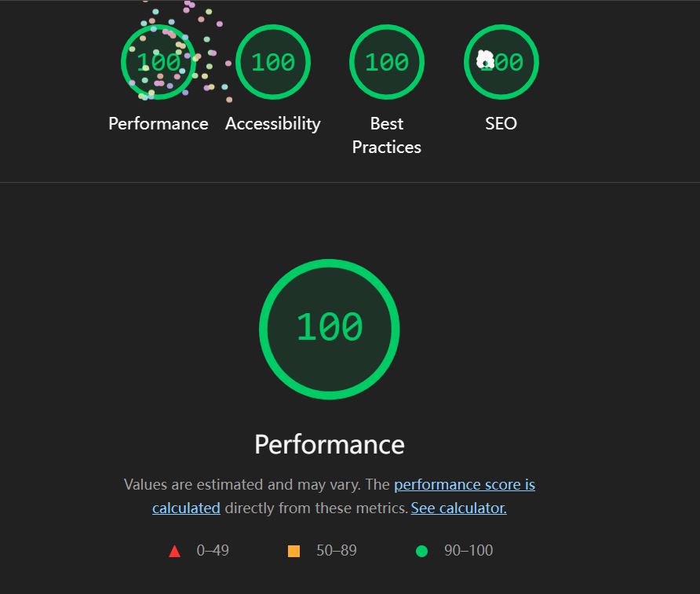Click the large Performance heading below the gauge
Screen dimensions: 700x594
[330, 444]
